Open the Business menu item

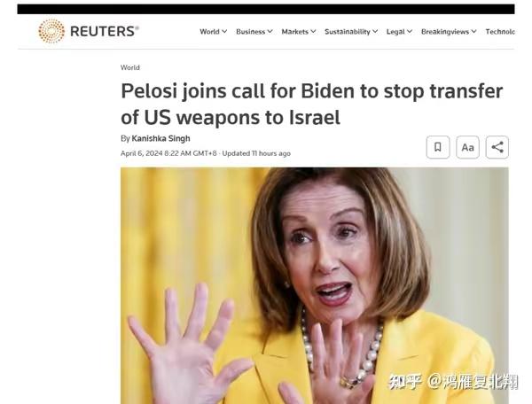(251, 32)
